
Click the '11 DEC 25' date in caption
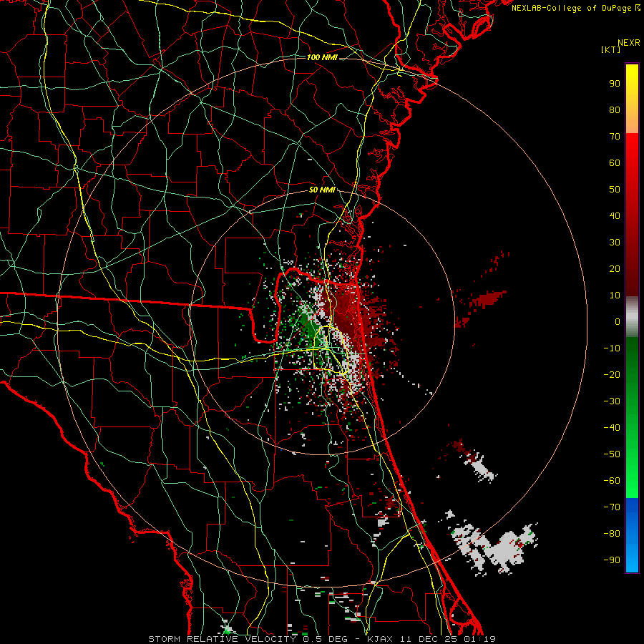pyautogui.click(x=429, y=639)
